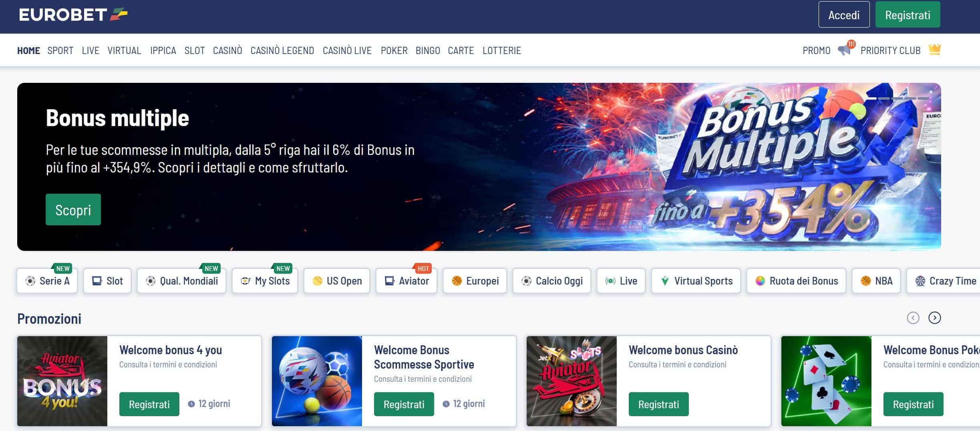Open the PRIORITY CLUB link

(x=891, y=50)
